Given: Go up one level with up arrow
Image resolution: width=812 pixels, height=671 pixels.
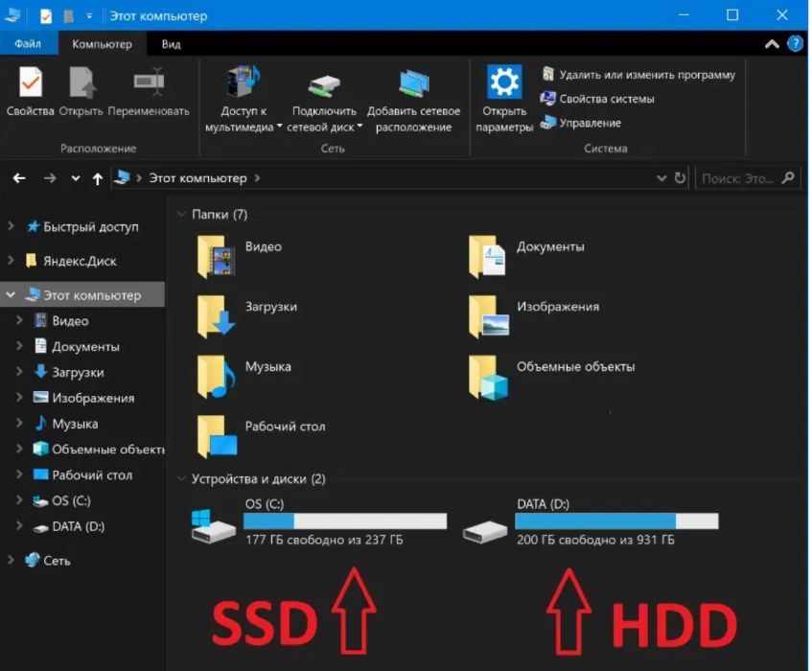Looking at the screenshot, I should coord(98,179).
